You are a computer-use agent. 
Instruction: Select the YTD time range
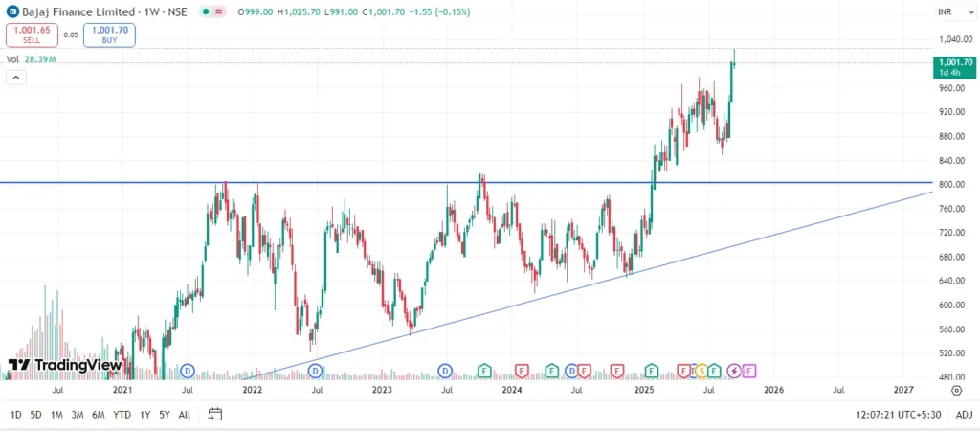tap(122, 414)
